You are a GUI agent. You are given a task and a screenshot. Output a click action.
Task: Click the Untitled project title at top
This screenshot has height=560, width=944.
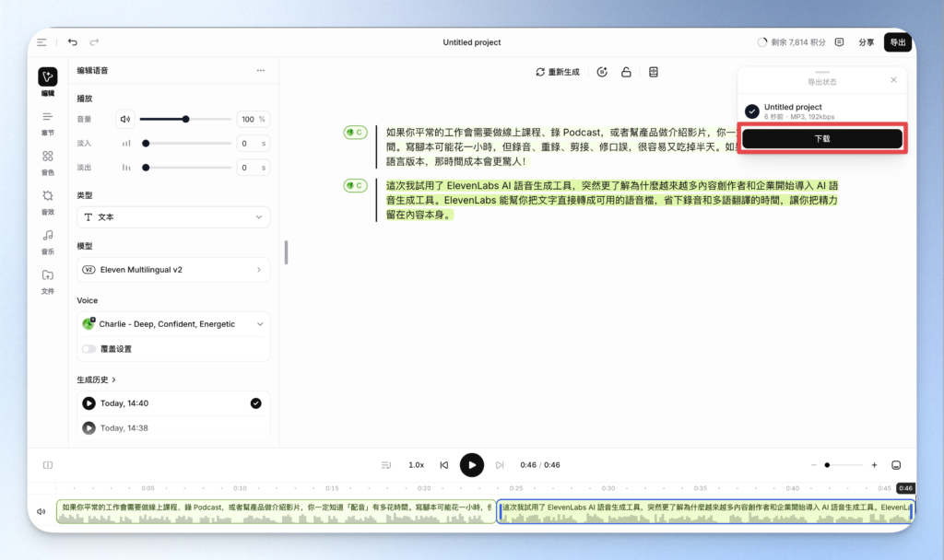(x=471, y=42)
